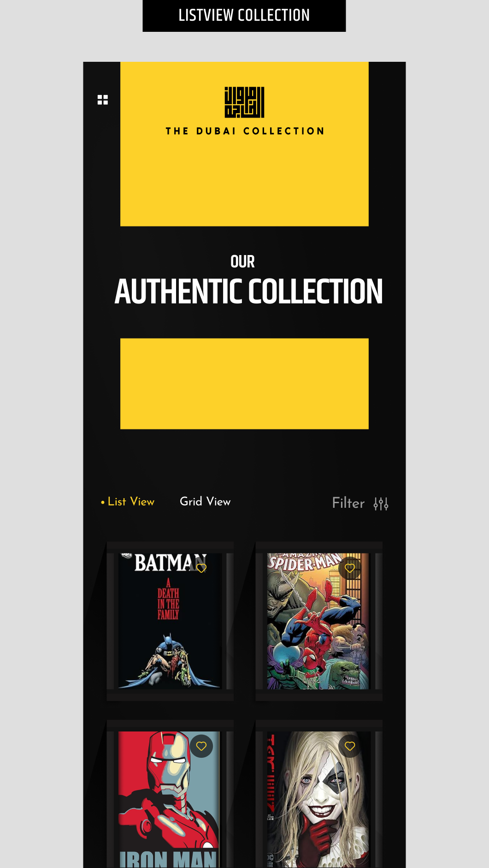
Task: Click the yellow List View bullet dot
Action: [x=103, y=502]
